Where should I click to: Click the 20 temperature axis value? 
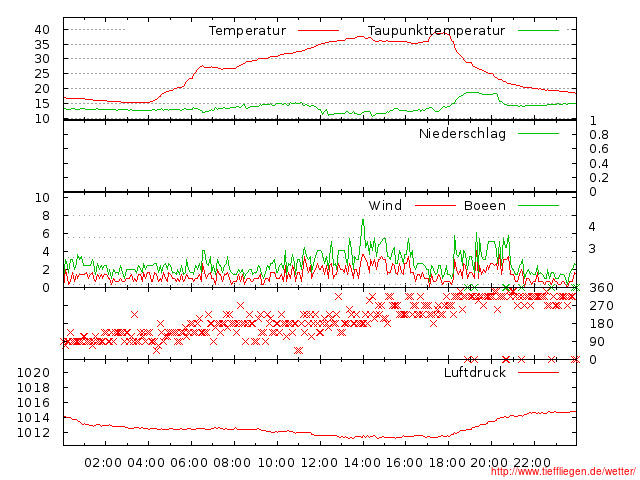coord(42,89)
